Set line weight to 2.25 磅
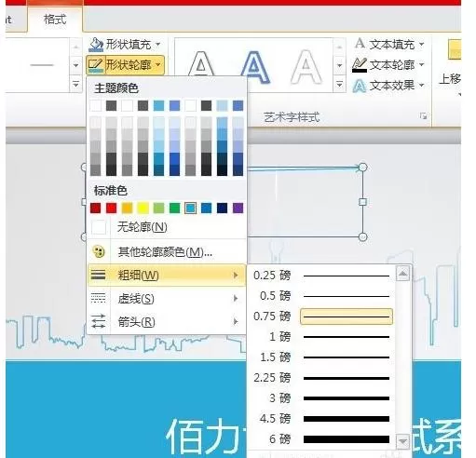 tap(321, 378)
